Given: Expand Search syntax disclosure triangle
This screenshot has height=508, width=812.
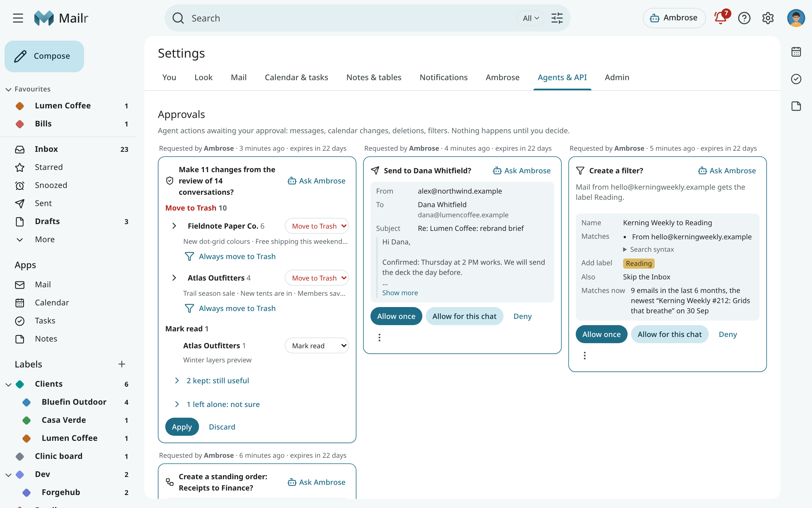Looking at the screenshot, I should click(x=625, y=249).
